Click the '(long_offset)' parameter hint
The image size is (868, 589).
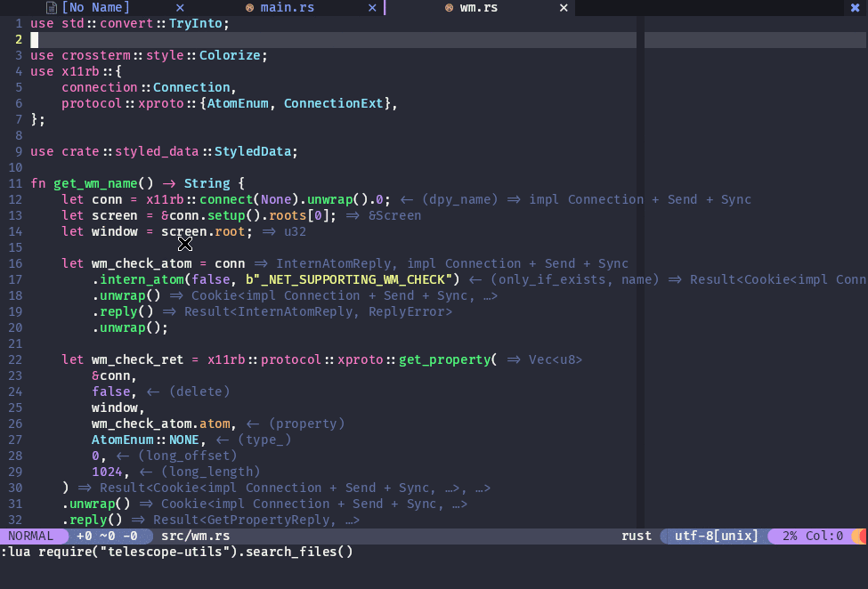(x=188, y=456)
